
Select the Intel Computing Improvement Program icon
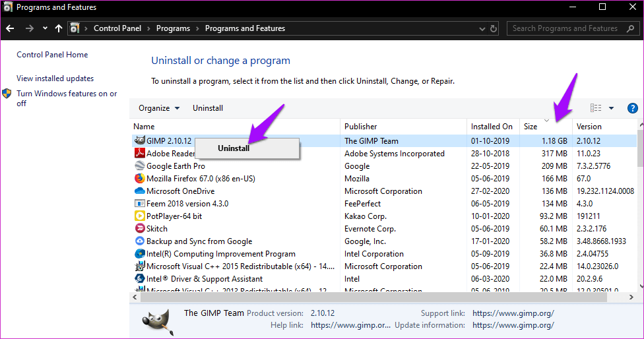coord(140,254)
